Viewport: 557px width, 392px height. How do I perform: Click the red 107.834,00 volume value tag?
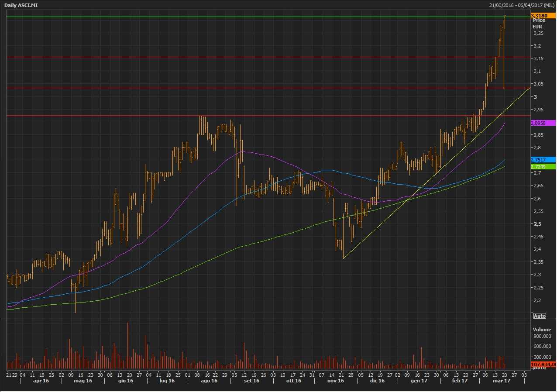[x=543, y=364]
